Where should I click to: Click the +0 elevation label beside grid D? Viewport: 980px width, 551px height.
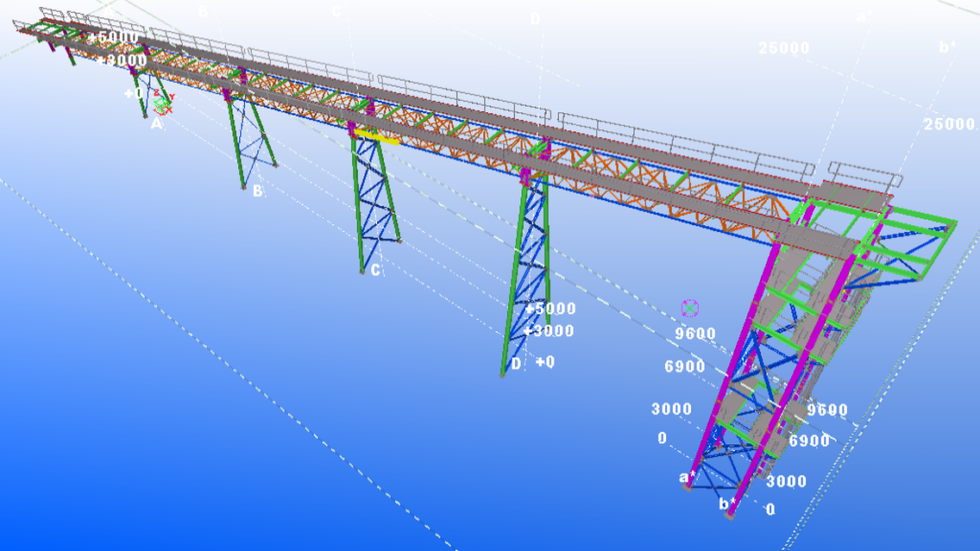click(544, 362)
